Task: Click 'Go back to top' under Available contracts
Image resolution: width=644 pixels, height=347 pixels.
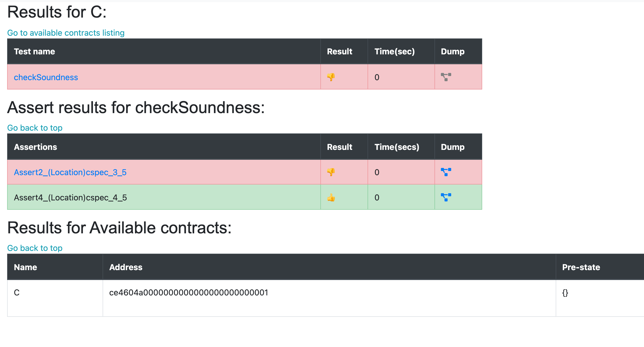Action: (35, 248)
